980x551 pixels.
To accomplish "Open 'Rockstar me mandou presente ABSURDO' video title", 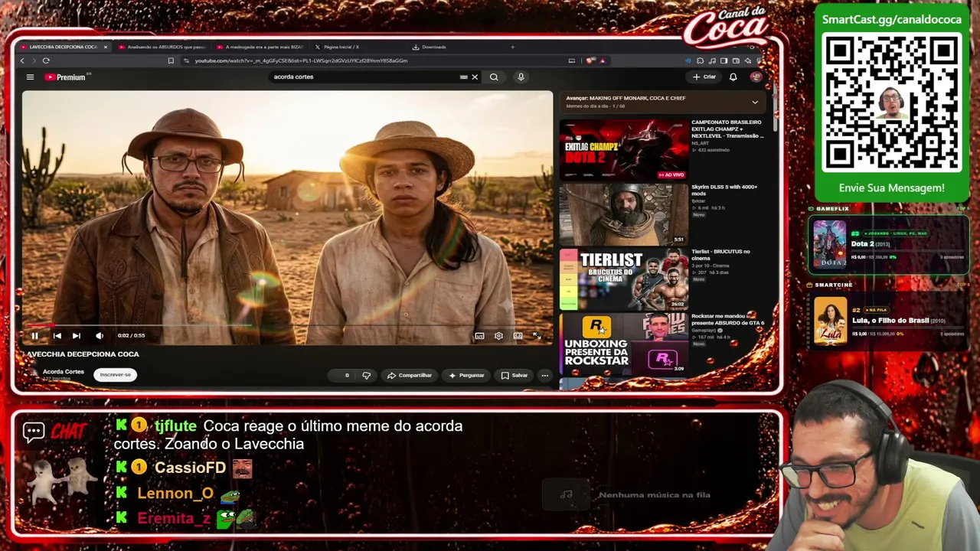I will tap(727, 319).
